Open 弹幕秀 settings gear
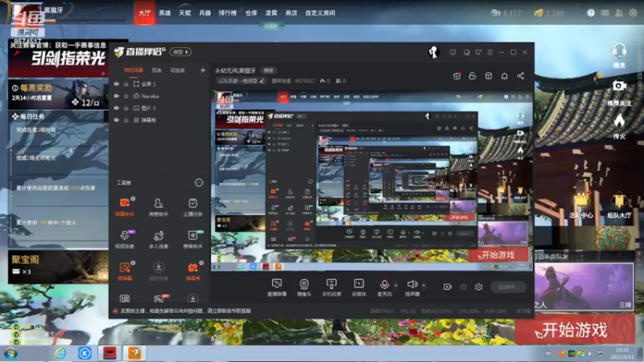The height and width of the screenshot is (362, 644). click(x=201, y=263)
